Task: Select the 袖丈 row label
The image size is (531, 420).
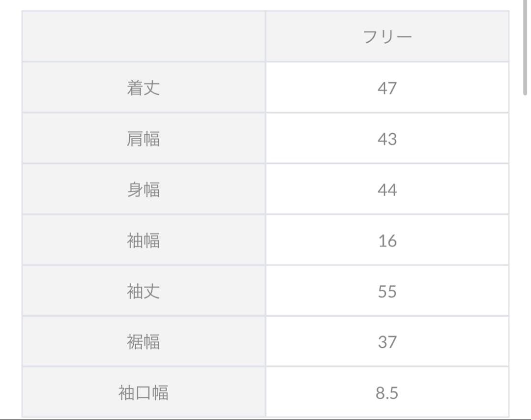Action: coord(143,292)
